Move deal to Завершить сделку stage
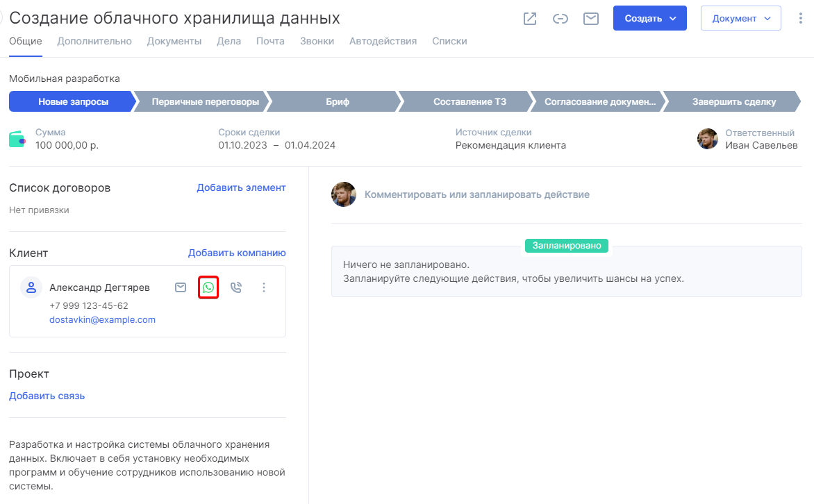The image size is (814, 504). (733, 102)
